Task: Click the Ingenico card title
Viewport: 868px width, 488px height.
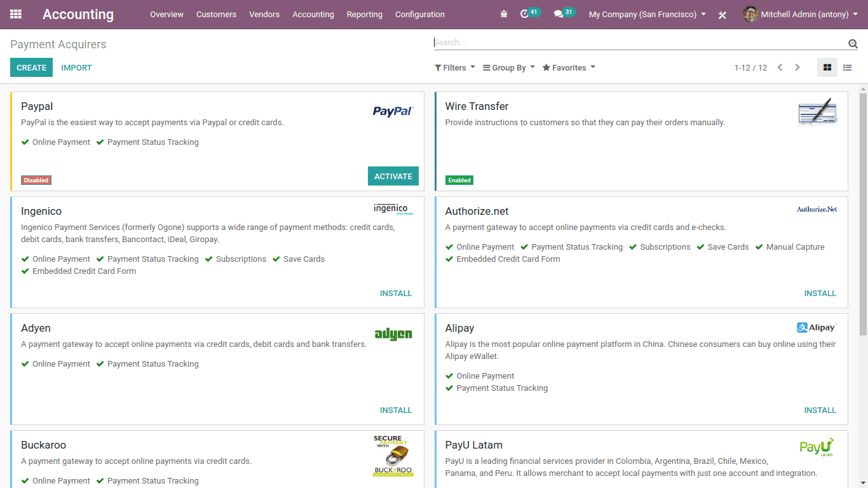Action: click(x=41, y=211)
